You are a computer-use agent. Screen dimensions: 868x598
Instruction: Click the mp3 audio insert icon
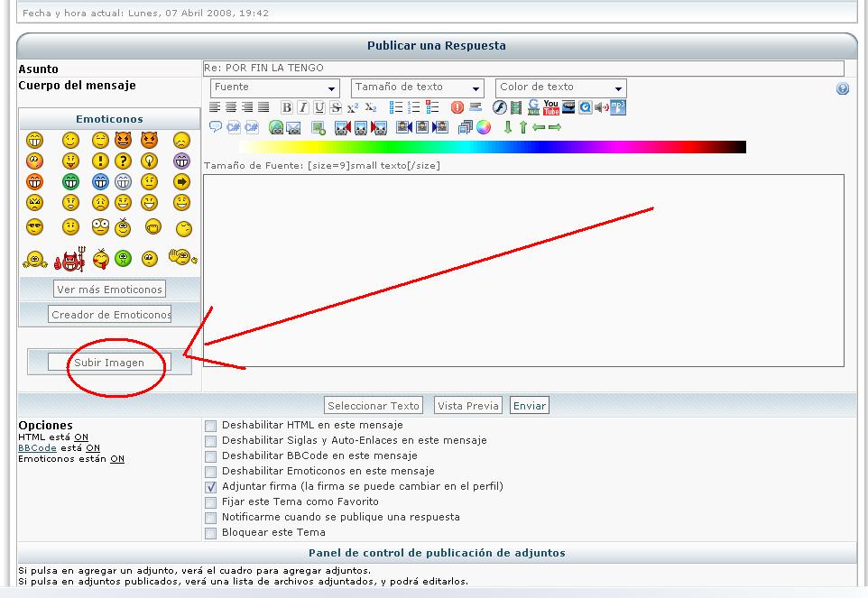(x=618, y=107)
